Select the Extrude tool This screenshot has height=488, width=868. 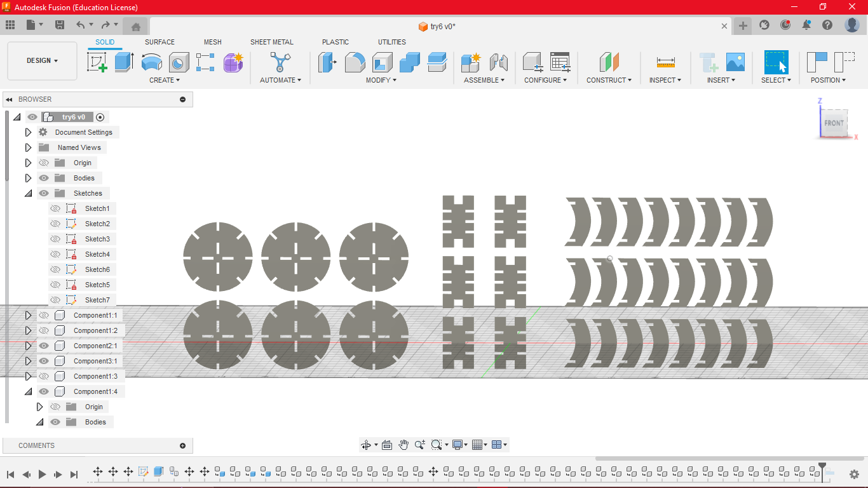[125, 62]
